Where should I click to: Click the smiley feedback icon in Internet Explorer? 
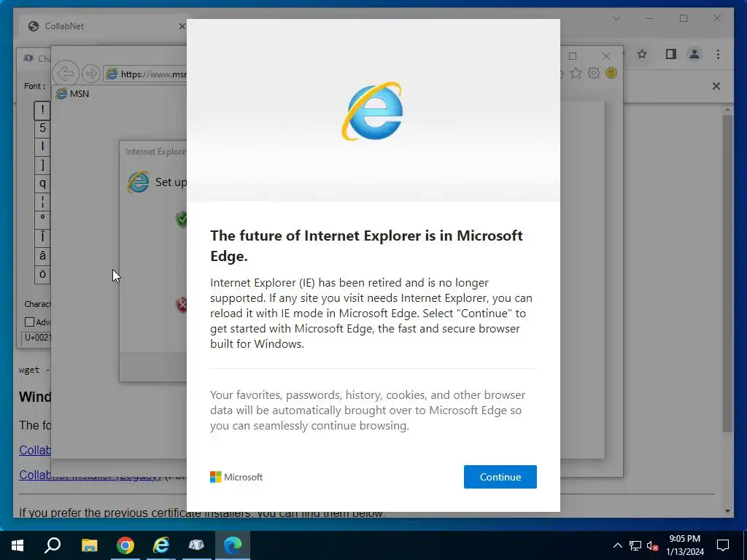(611, 73)
